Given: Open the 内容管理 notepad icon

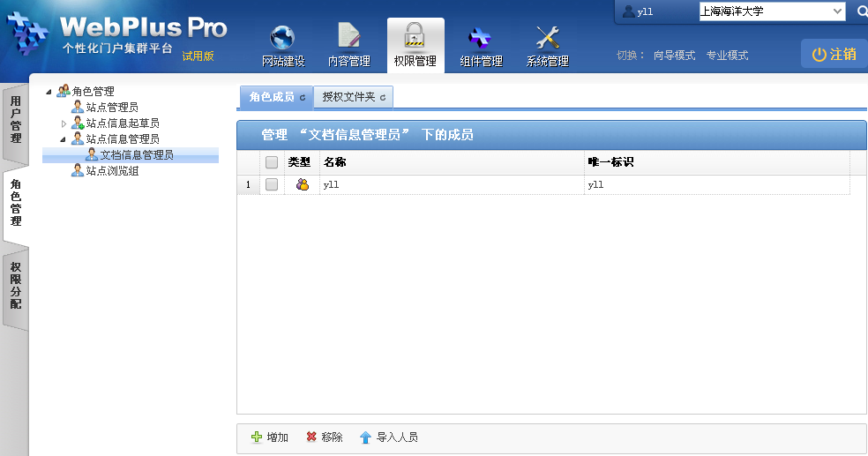Looking at the screenshot, I should click(348, 38).
